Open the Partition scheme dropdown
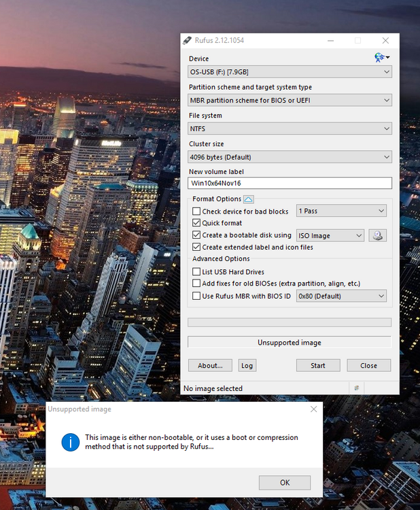 pyautogui.click(x=290, y=100)
